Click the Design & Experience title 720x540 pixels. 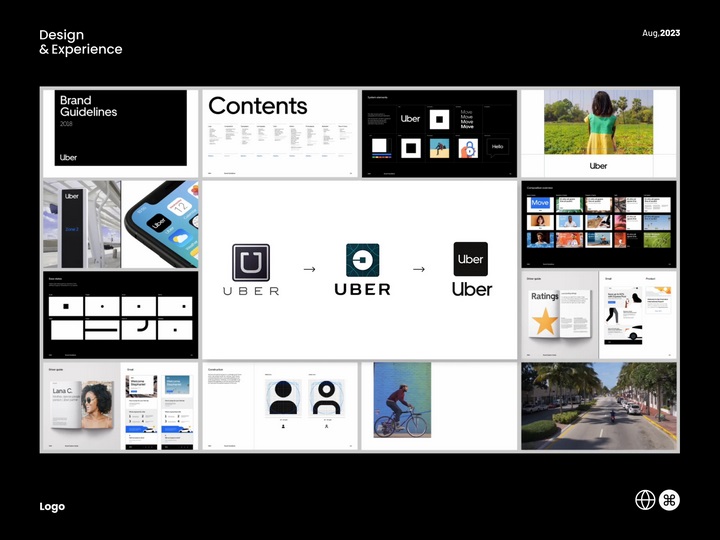pyautogui.click(x=81, y=42)
